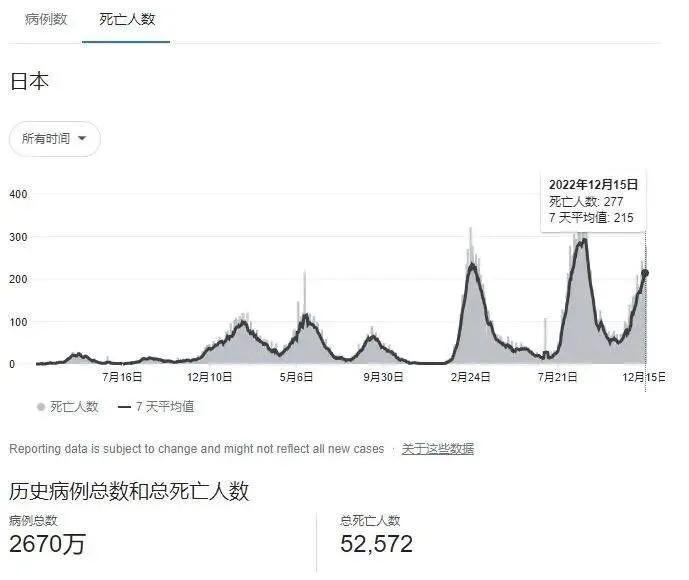The height and width of the screenshot is (580, 689).
Task: Click the 9月30日 axis date label
Action: click(x=383, y=377)
